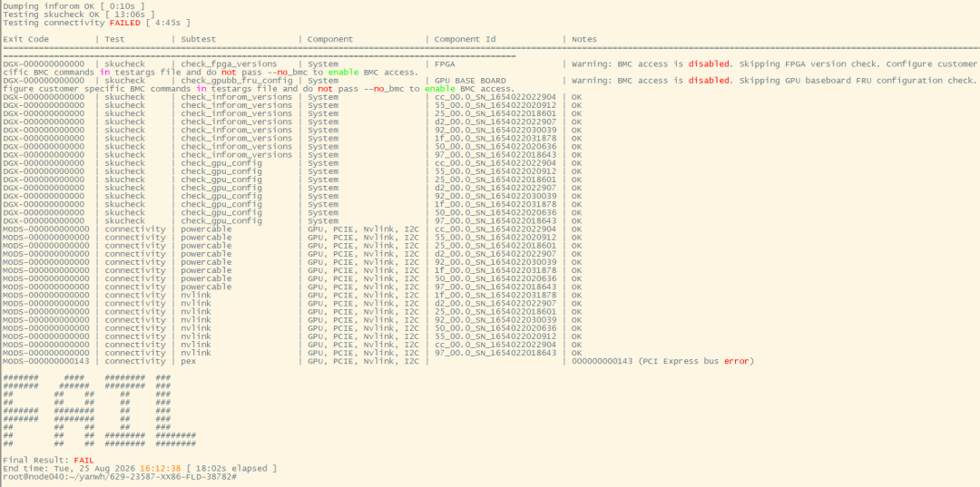Viewport: 980px width, 487px height.
Task: Click red "error" in the pex row note
Action: 737,362
